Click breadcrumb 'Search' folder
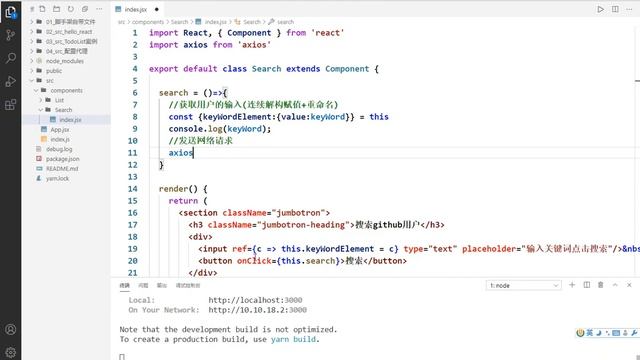The image size is (640, 360). [x=180, y=22]
